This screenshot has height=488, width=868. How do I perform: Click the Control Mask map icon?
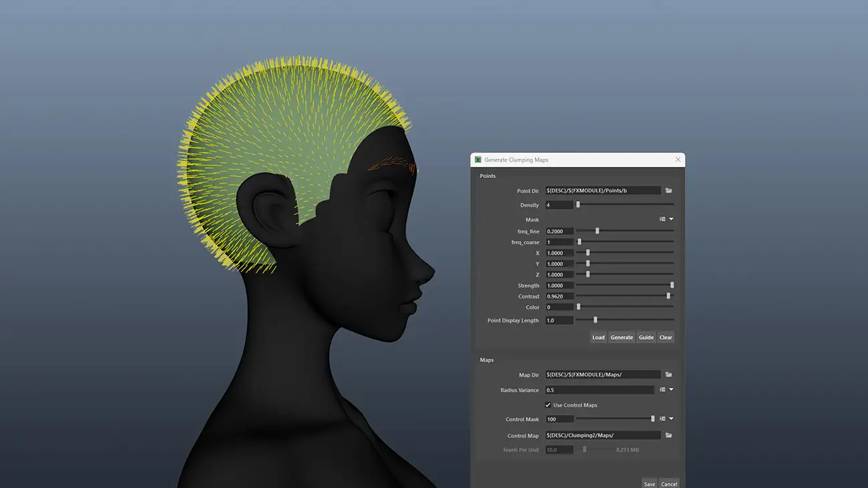click(662, 419)
